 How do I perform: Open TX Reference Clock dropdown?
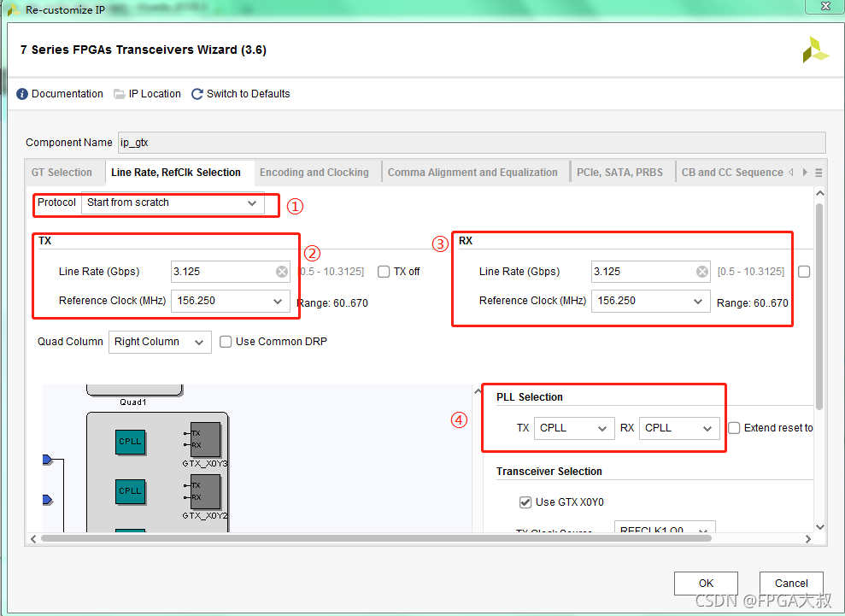(230, 301)
